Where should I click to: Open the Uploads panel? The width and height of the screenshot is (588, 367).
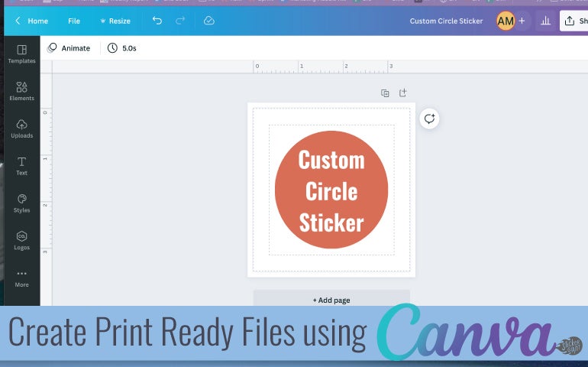[x=21, y=129]
